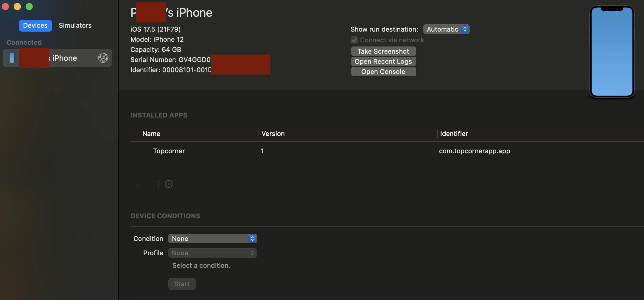Click the iPhone device icon in sidebar
644x300 pixels.
tap(12, 58)
